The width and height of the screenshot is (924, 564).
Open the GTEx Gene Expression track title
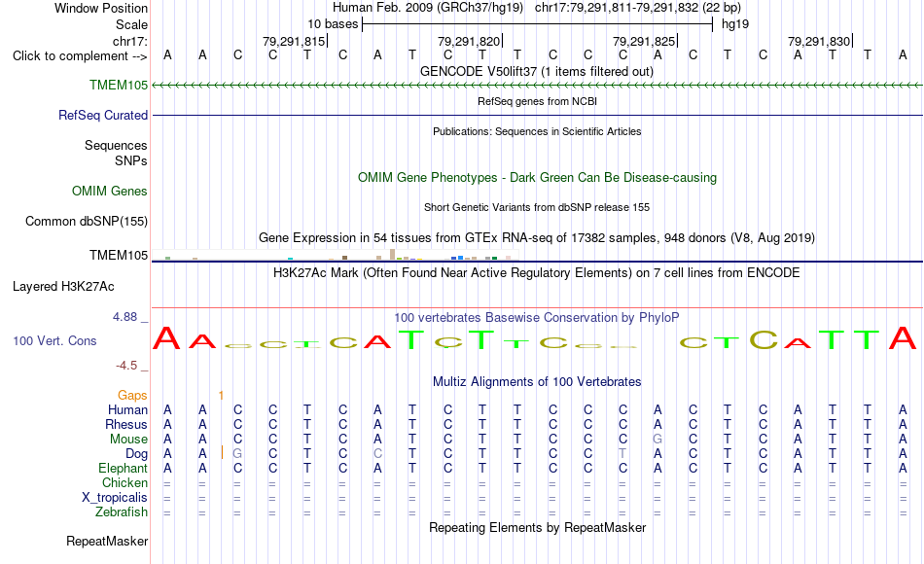point(537,238)
